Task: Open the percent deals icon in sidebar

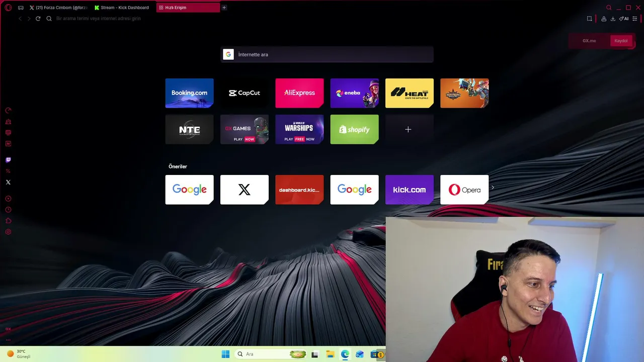Action: tap(8, 171)
